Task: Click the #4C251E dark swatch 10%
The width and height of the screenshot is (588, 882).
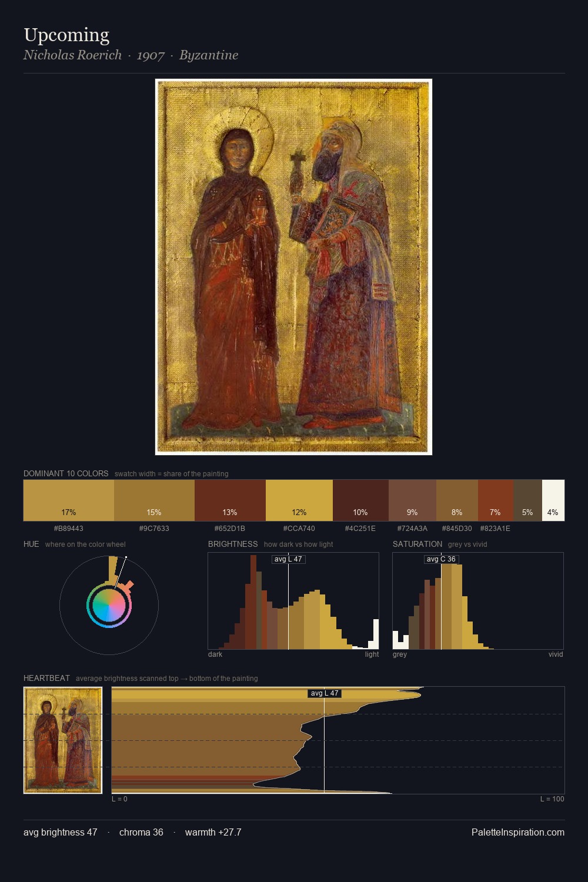Action: coord(360,500)
